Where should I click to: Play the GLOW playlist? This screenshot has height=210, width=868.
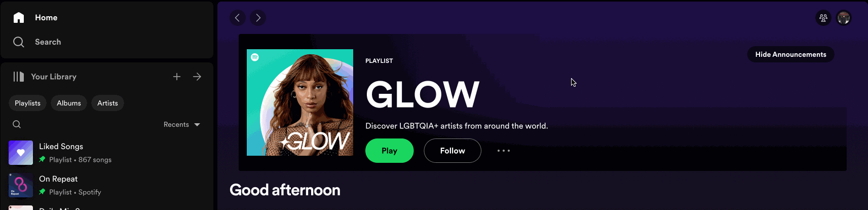coord(389,151)
